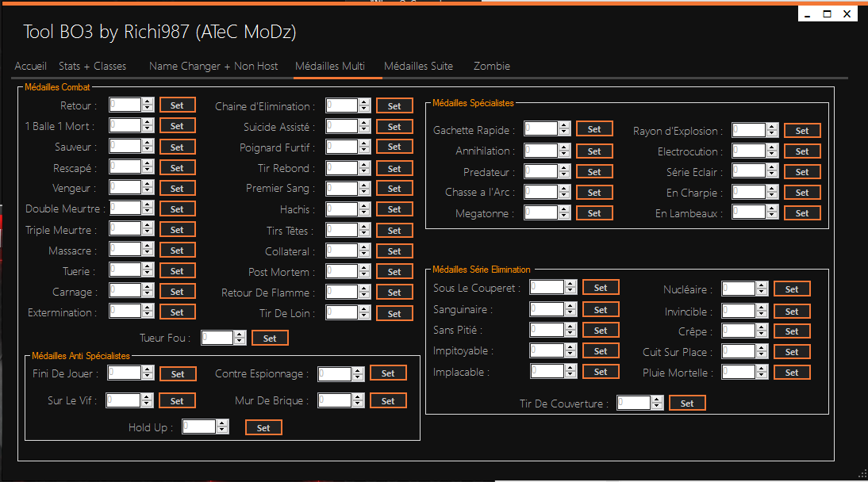Apply Set for Sauveur medal

(x=177, y=147)
